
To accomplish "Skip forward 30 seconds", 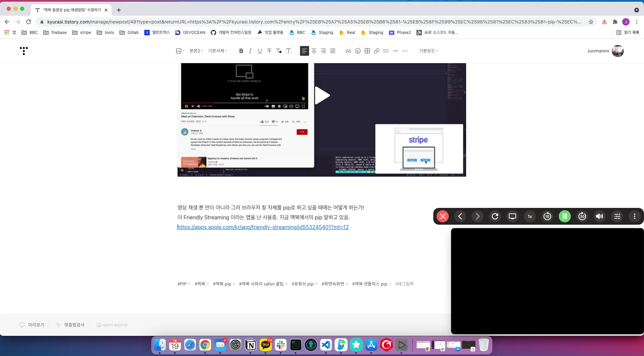I will pos(582,217).
